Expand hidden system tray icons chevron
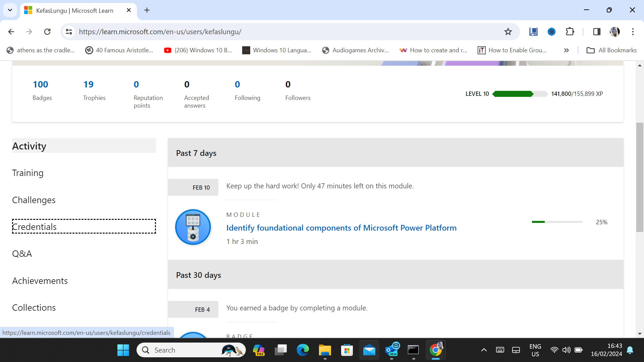 click(484, 350)
